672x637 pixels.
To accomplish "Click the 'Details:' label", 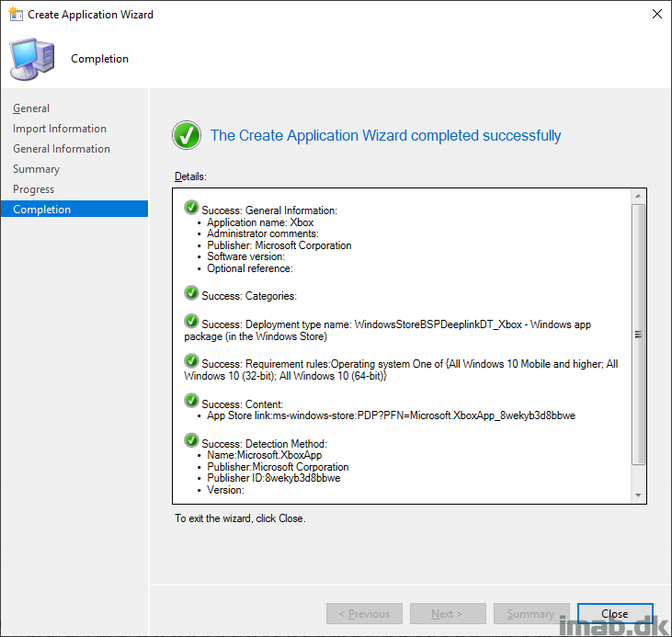I will pos(190,176).
